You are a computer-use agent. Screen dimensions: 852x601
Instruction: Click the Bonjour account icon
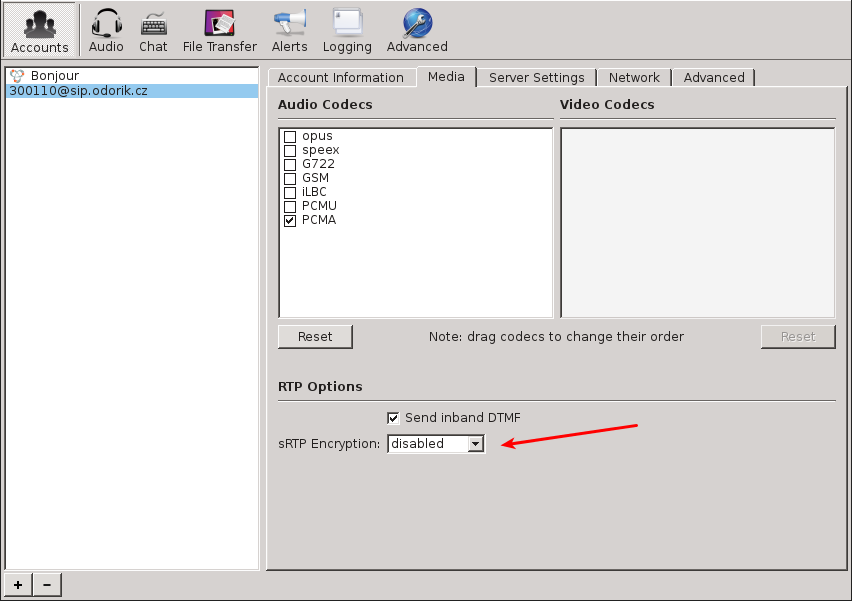pyautogui.click(x=17, y=76)
